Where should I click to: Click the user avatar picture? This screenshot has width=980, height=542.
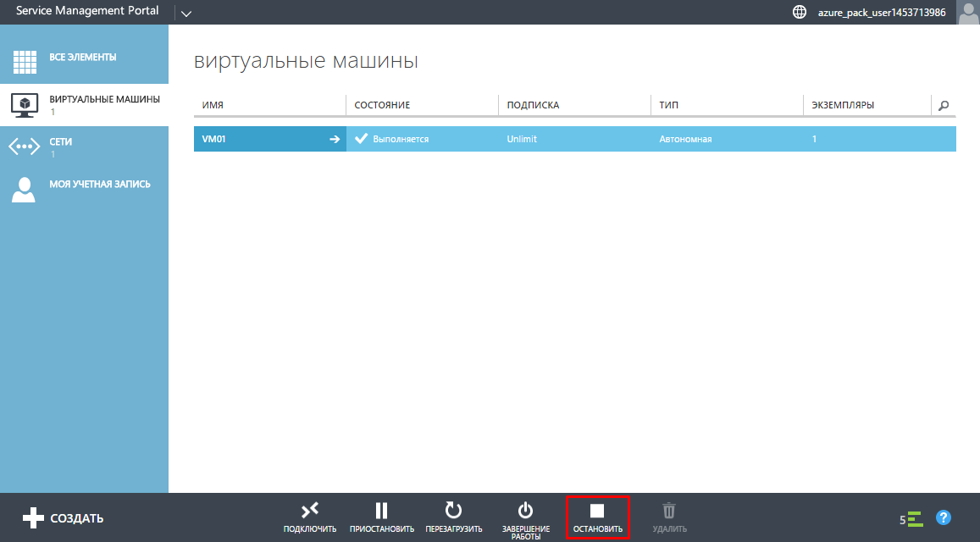tap(967, 12)
